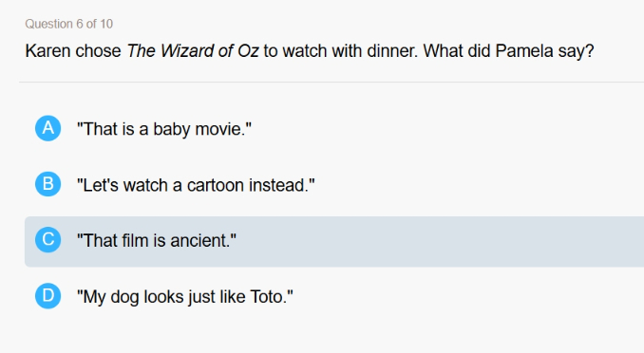Choose the blue D answer circle
Image resolution: width=644 pixels, height=353 pixels.
click(x=48, y=295)
